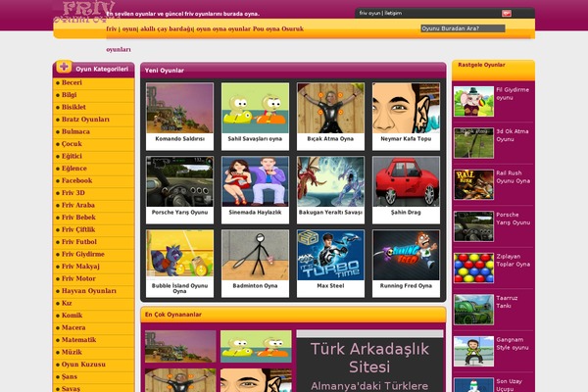Open the Sahil Savaşları oyna thumbnail in Yeni Oyunlar
Screen dimensions: 588x392
255,108
